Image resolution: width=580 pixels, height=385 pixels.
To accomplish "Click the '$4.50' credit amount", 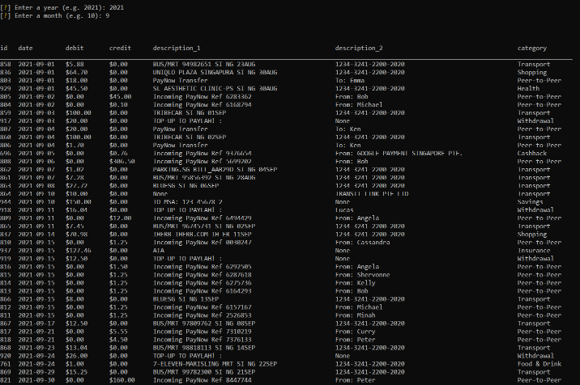I will (118, 340).
